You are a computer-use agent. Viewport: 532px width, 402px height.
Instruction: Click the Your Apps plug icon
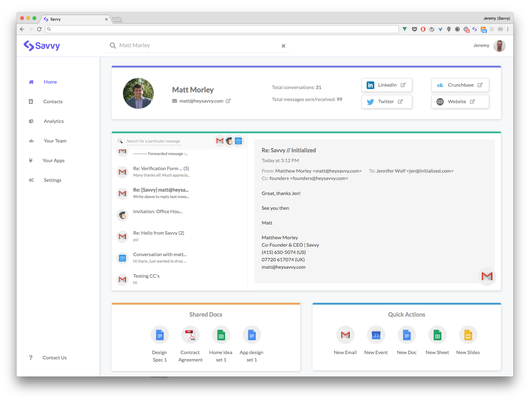[x=31, y=160]
